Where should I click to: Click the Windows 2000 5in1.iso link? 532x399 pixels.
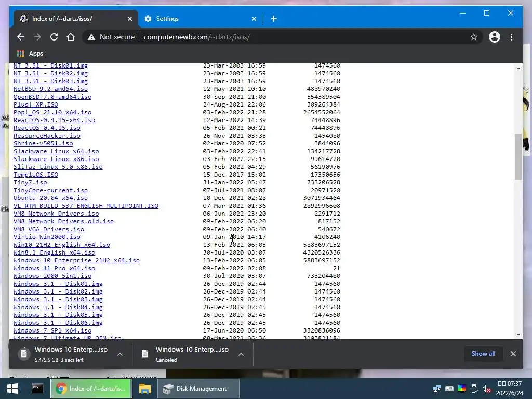coord(52,276)
